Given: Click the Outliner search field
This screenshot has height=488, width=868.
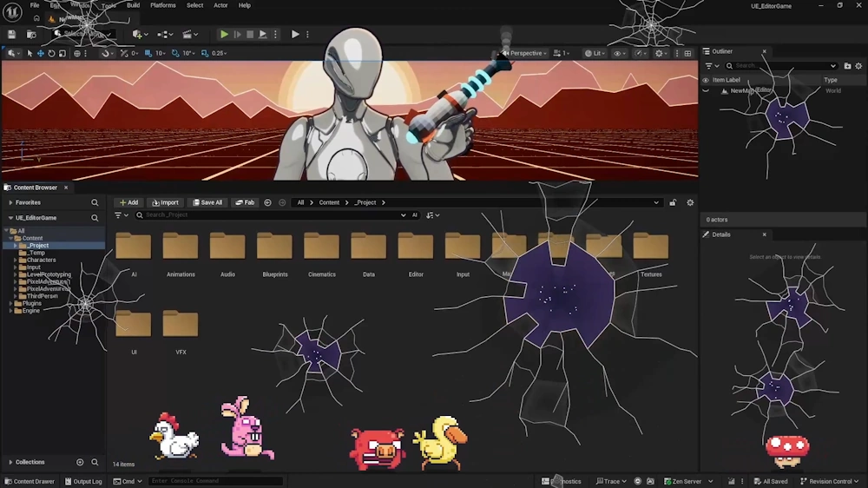Looking at the screenshot, I should tap(780, 66).
